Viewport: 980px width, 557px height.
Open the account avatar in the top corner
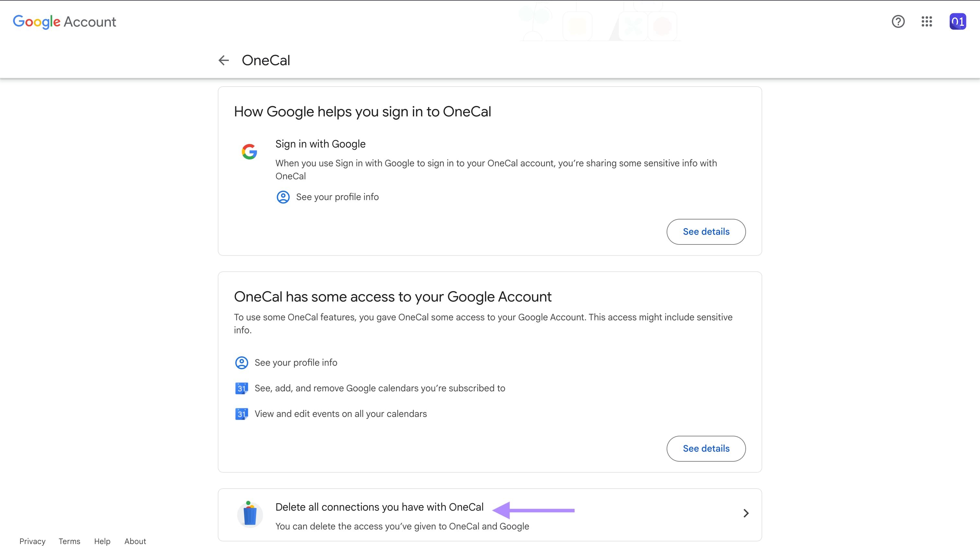957,22
